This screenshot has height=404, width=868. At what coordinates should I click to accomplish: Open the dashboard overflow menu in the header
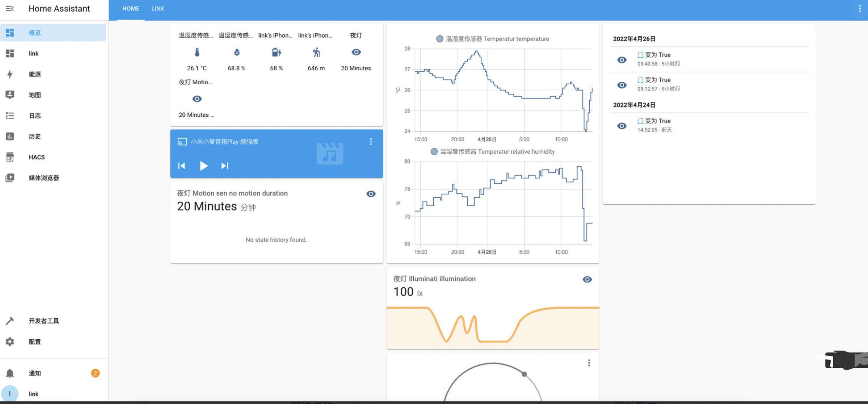click(859, 9)
